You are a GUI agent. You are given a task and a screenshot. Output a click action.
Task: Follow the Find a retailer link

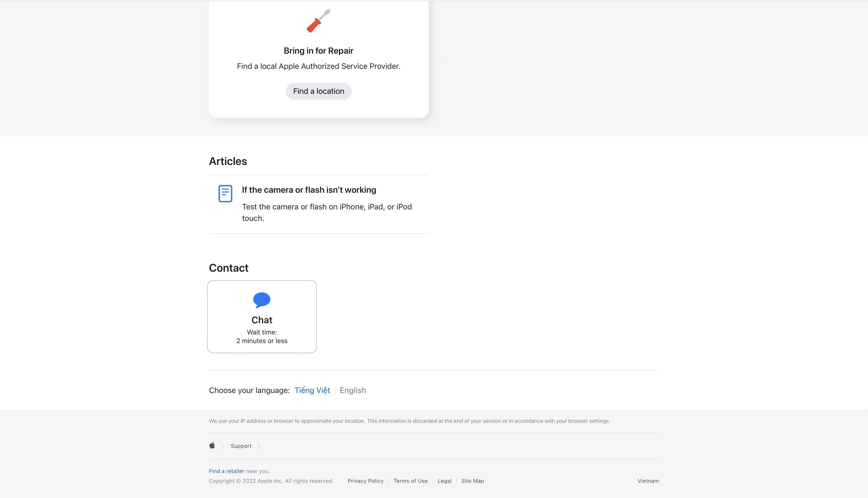pos(226,471)
